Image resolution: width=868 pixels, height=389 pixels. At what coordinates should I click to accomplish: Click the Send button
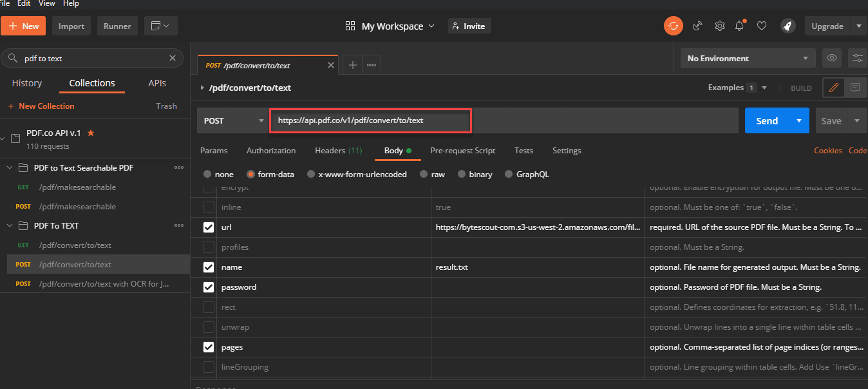(767, 120)
